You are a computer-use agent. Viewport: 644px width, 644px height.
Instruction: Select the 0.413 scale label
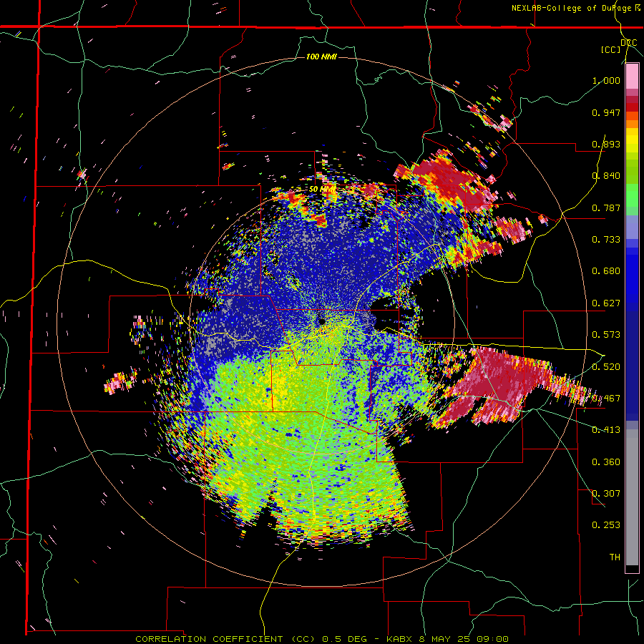[x=606, y=430]
